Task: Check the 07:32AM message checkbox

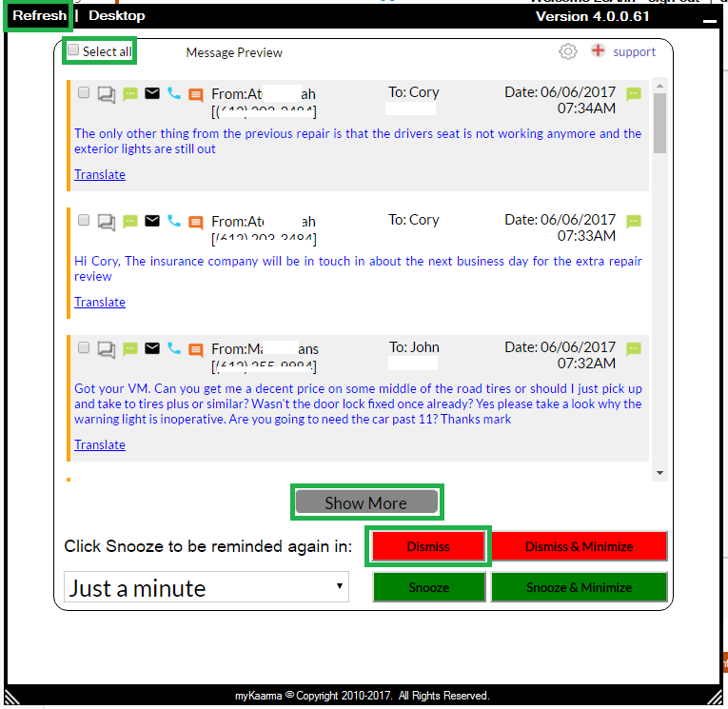Action: 84,347
